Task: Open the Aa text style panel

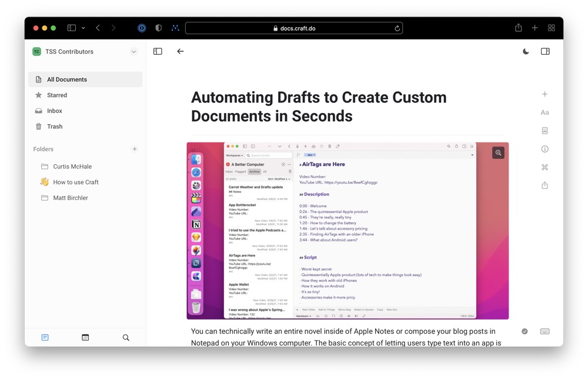Action: point(545,112)
